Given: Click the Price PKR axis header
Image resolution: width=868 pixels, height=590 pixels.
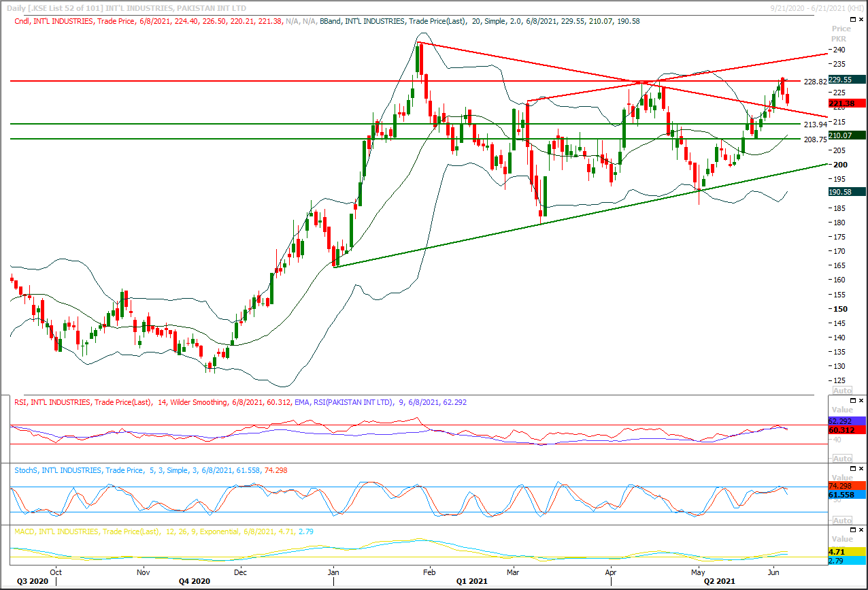Looking at the screenshot, I should [841, 34].
